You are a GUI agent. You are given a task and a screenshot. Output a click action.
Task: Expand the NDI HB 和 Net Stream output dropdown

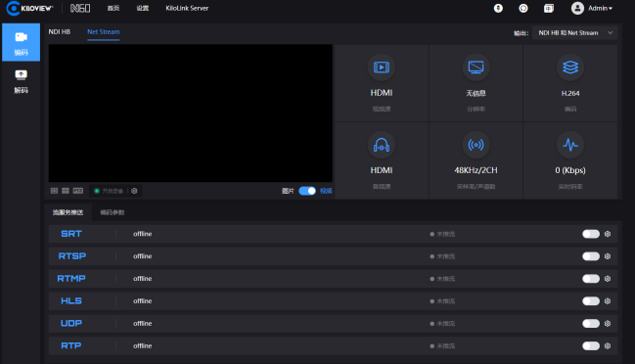(575, 33)
